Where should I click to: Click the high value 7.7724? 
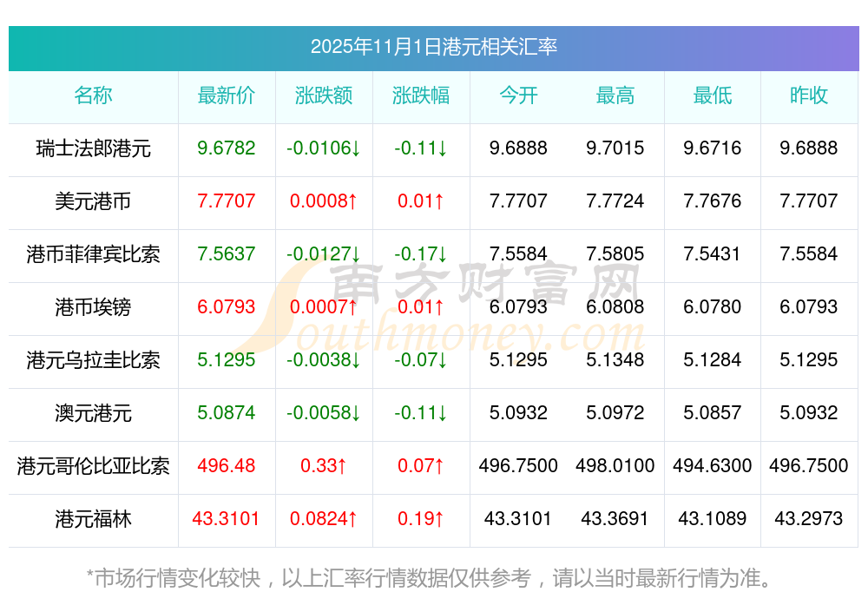coord(615,201)
